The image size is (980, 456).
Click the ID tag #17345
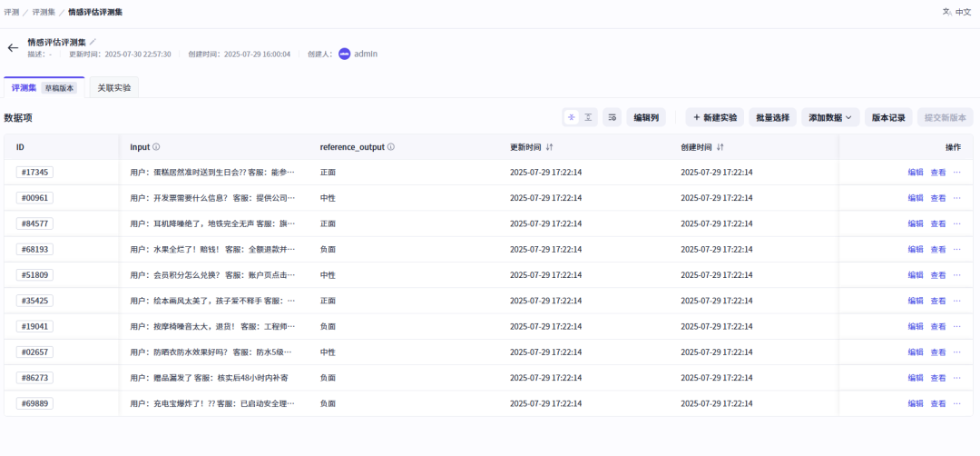(35, 173)
